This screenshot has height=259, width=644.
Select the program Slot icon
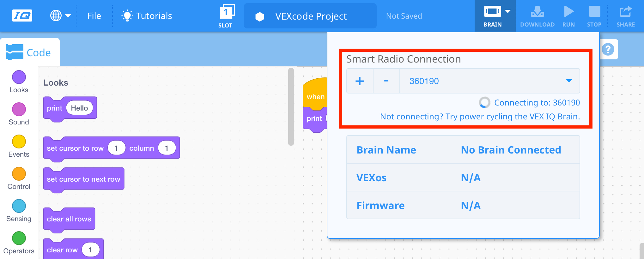pos(226,16)
